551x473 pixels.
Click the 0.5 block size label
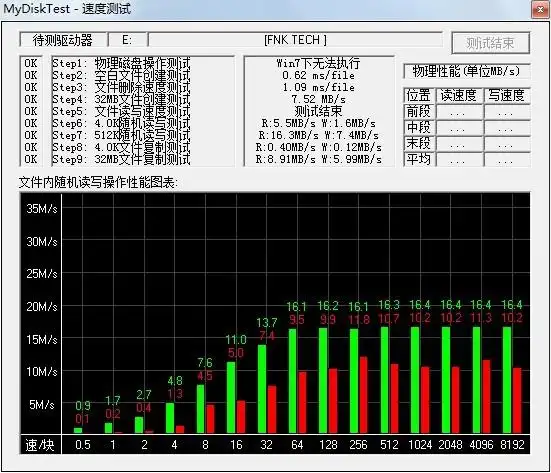tap(83, 445)
